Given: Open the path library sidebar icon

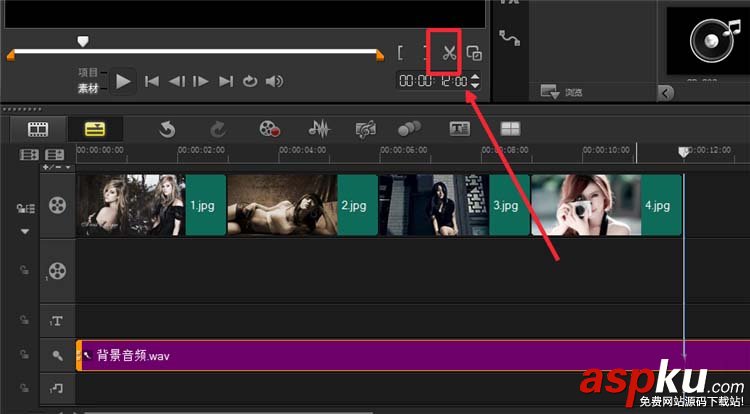Looking at the screenshot, I should (509, 38).
